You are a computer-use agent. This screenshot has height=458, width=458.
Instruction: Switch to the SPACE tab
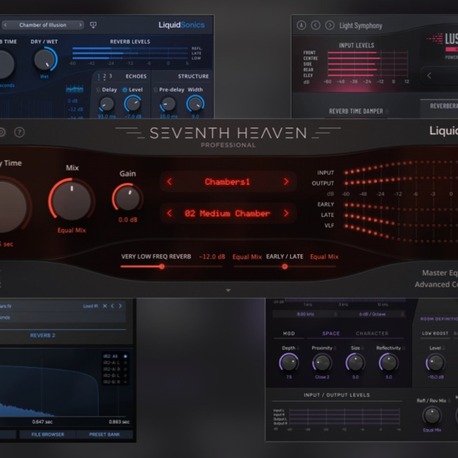331,333
